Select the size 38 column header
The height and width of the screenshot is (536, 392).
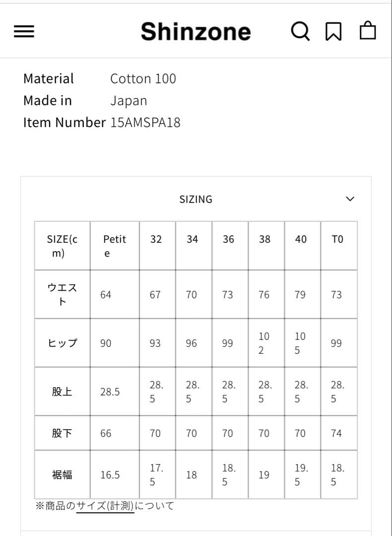point(264,239)
